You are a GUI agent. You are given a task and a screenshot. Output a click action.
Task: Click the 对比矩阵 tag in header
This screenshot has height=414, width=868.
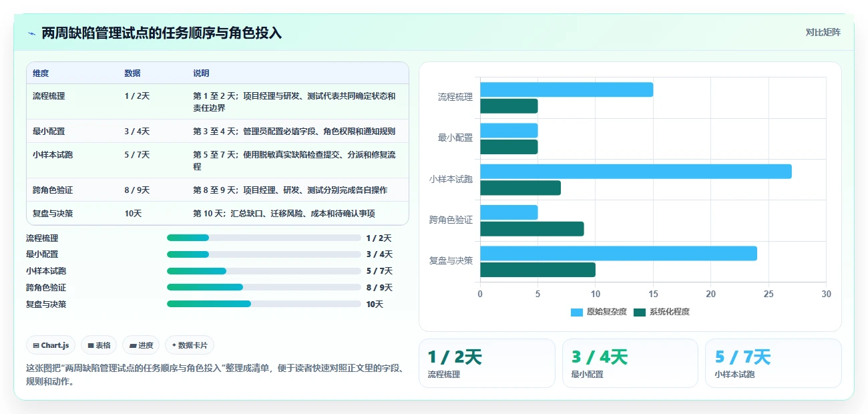[x=823, y=32]
